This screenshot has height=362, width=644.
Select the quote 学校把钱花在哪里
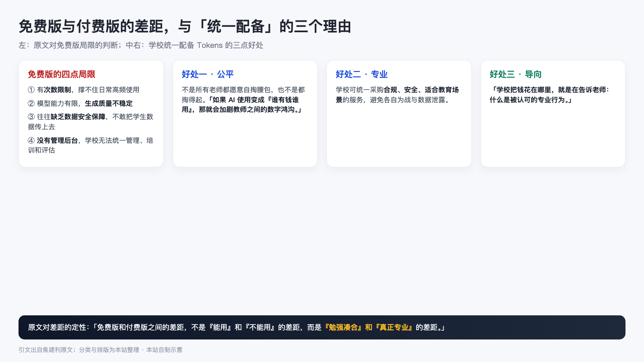pyautogui.click(x=550, y=95)
